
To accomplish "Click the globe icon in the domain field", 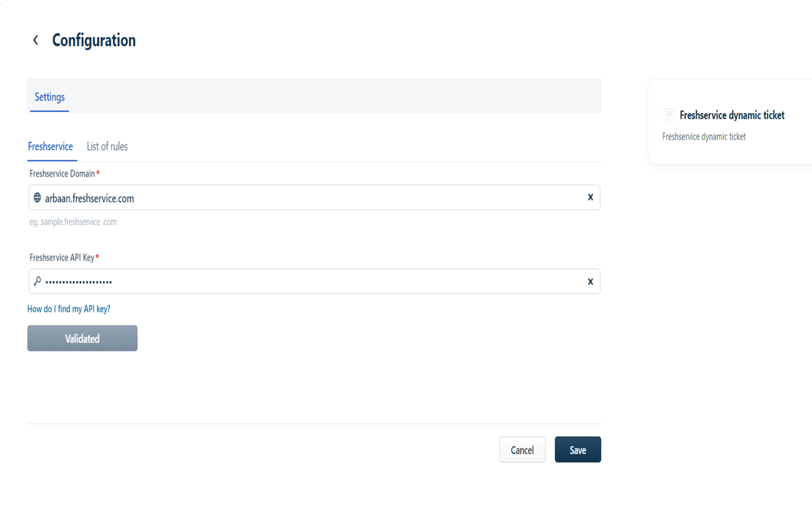I will point(37,197).
